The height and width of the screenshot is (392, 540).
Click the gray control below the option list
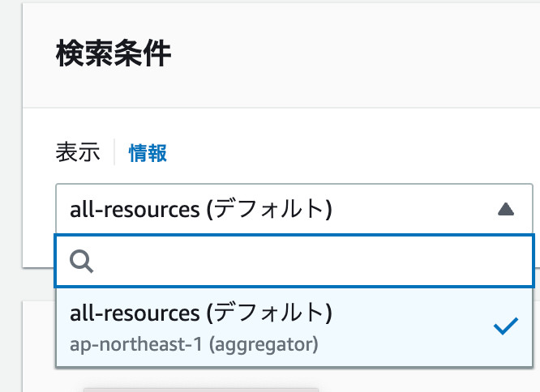tap(201, 390)
